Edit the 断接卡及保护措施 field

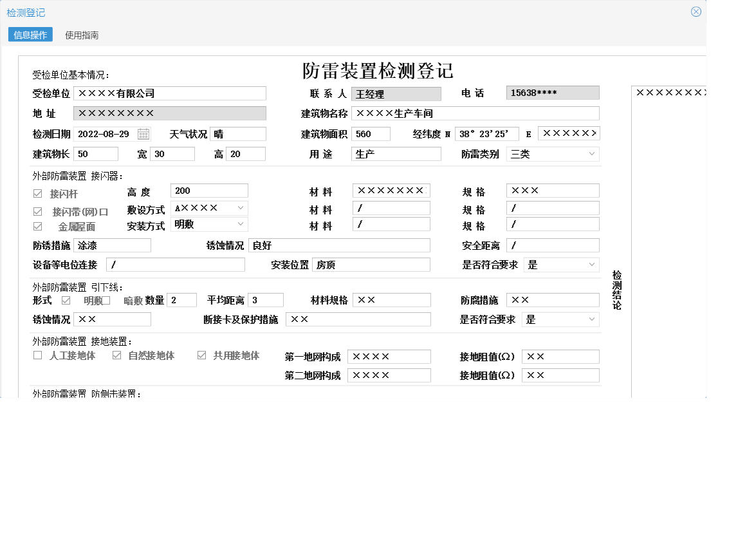(357, 319)
